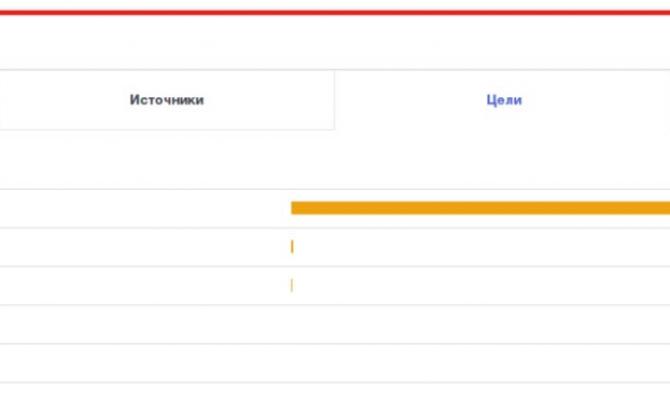Click the tiny orange bar in third row

pyautogui.click(x=291, y=285)
